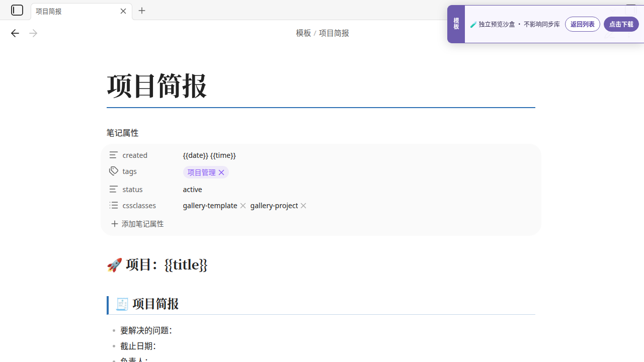Click the {{date}} {{time}} value
This screenshot has height=362, width=644.
[x=209, y=155]
